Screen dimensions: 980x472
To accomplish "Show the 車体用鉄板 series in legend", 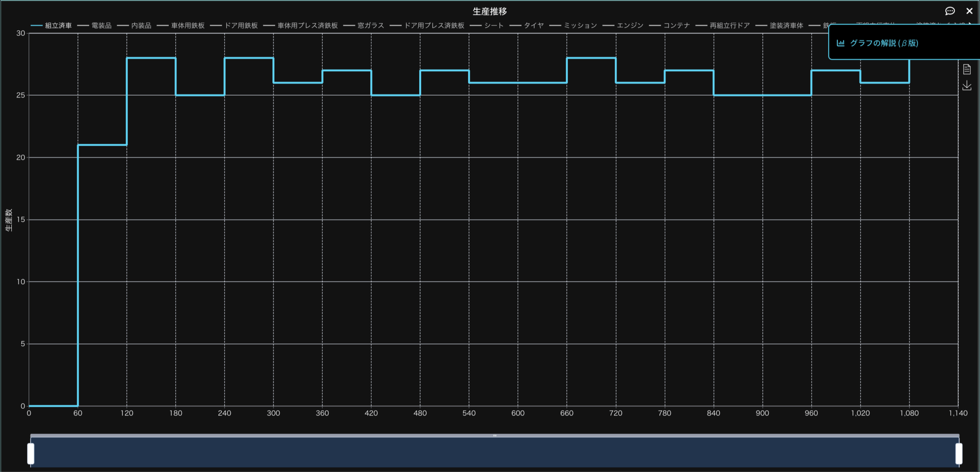I will (x=188, y=26).
